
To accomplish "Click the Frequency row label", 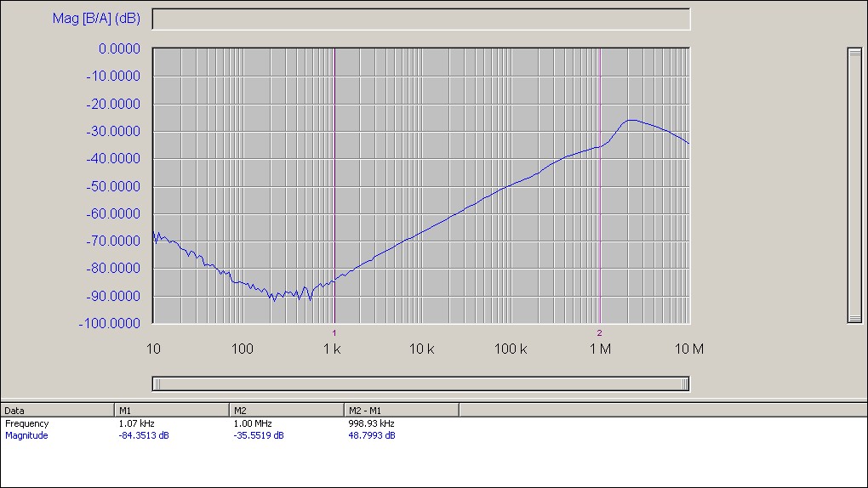I will 27,424.
